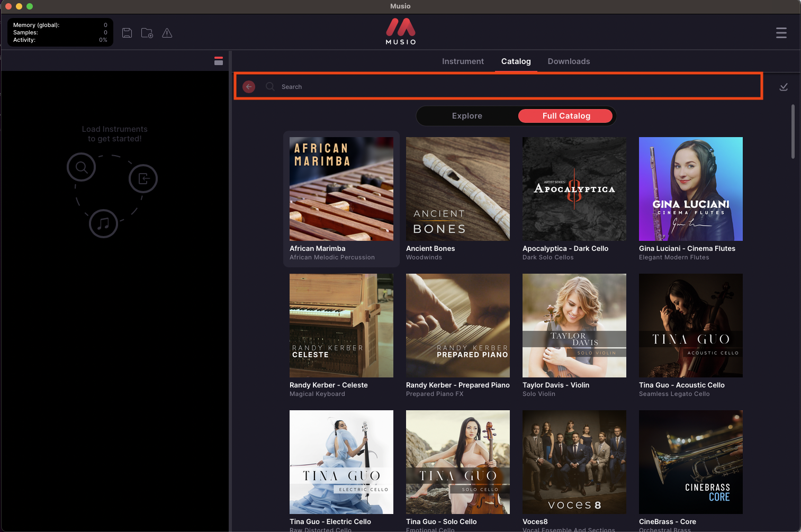Click the 'Dark Solo Cellos' subtitle
Image resolution: width=801 pixels, height=532 pixels.
click(x=548, y=257)
